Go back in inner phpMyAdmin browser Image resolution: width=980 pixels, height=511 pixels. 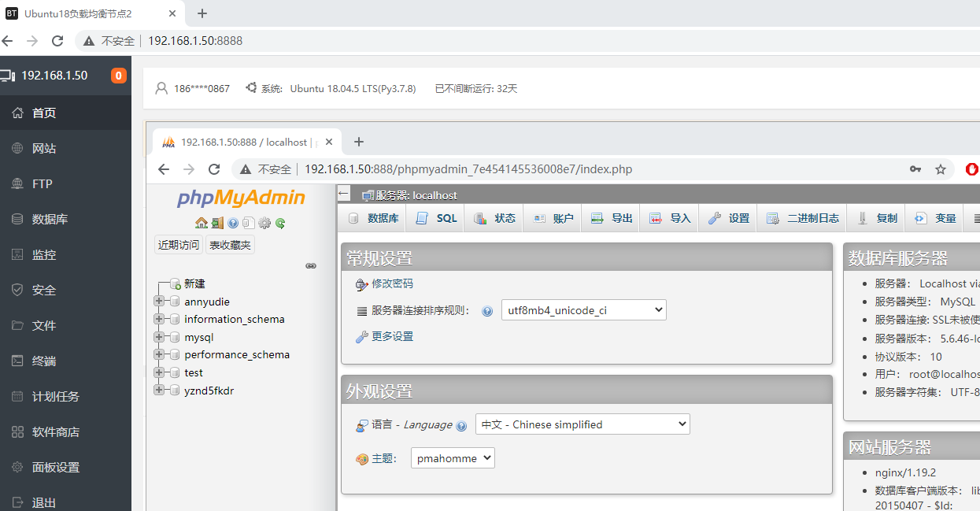click(x=164, y=169)
